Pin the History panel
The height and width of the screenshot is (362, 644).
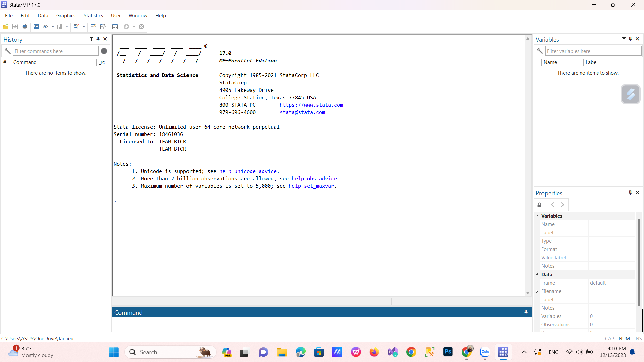tap(98, 39)
